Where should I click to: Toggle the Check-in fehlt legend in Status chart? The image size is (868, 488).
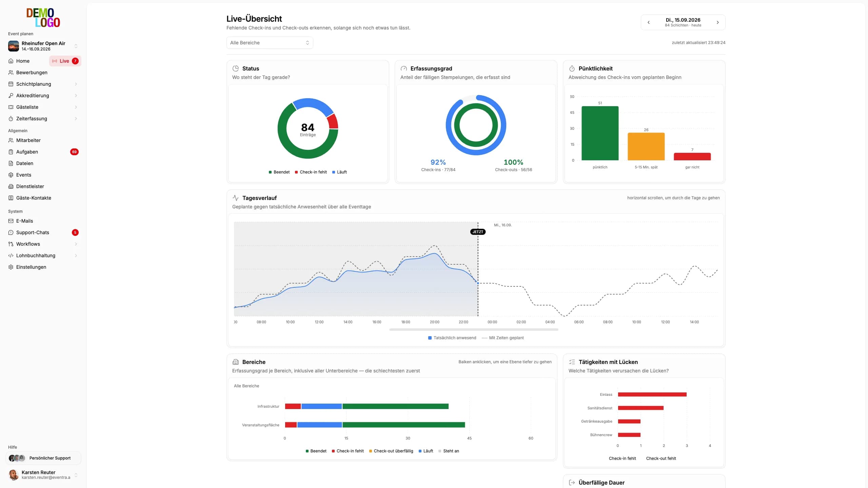[311, 172]
